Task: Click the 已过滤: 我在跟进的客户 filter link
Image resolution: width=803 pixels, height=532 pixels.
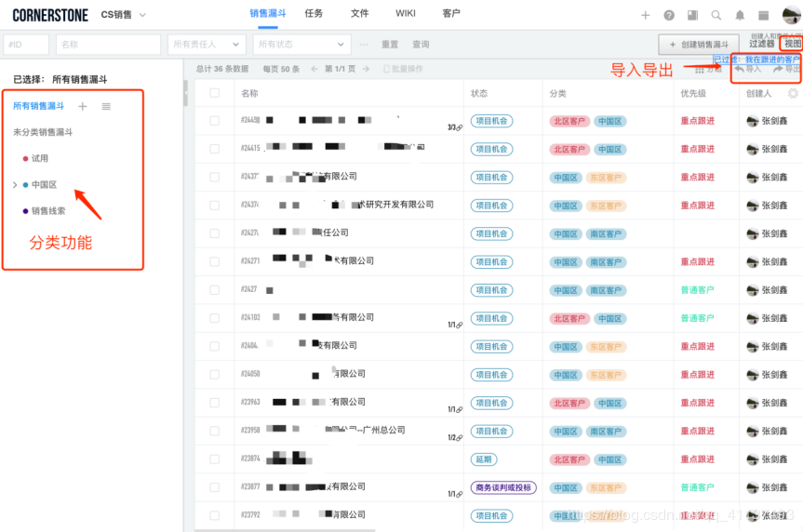Action: pyautogui.click(x=756, y=60)
